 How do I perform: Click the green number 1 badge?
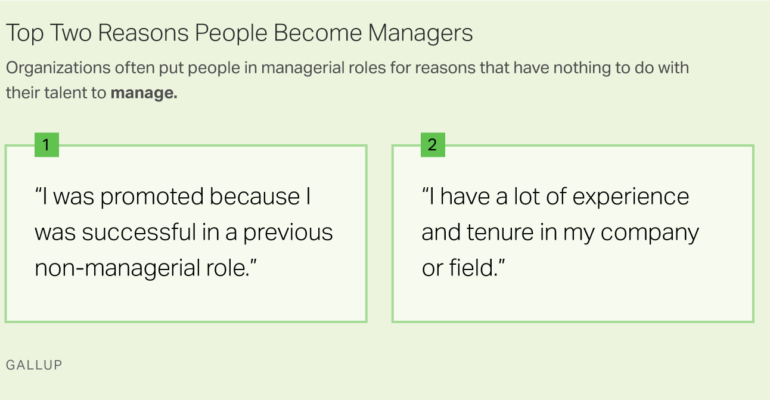click(46, 145)
